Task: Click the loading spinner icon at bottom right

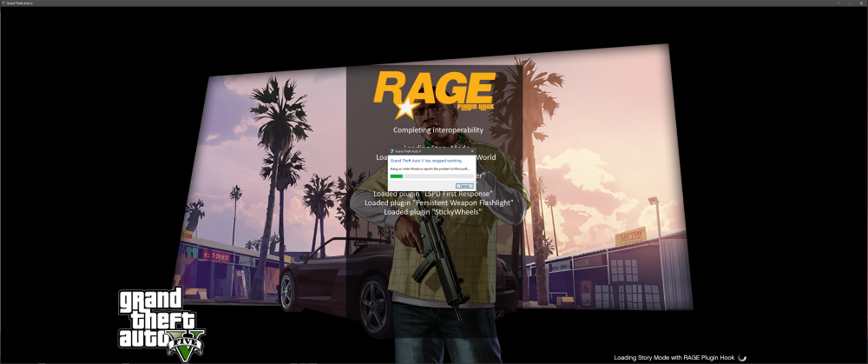Action: tap(742, 358)
